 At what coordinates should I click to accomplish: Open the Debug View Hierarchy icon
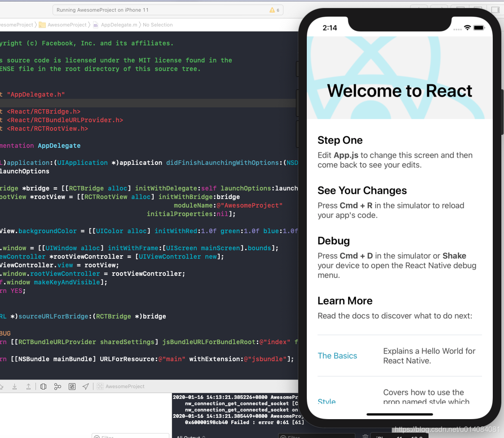44,386
